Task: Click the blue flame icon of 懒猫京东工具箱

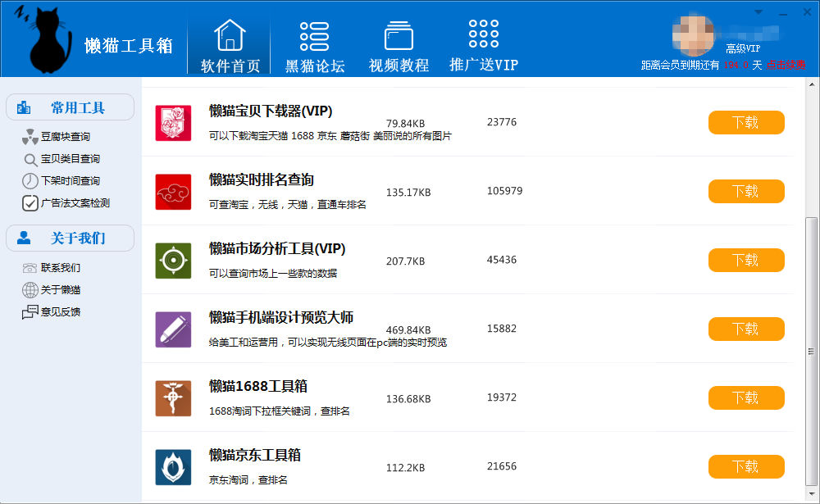Action: coord(173,467)
